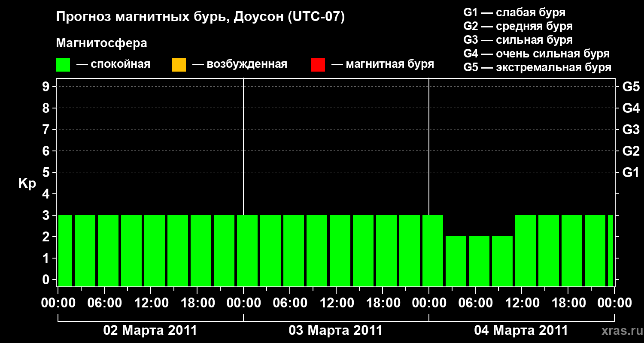Click the '12:00' time label for 04 Марта
The width and height of the screenshot is (644, 343).
pyautogui.click(x=522, y=303)
